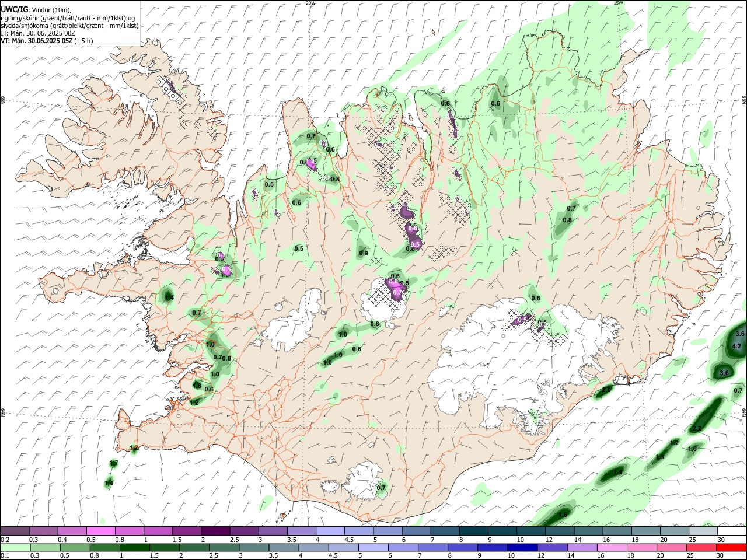
Task: Click the pale green 0.1 swatch, lower rain legend
Action: [x=15, y=547]
